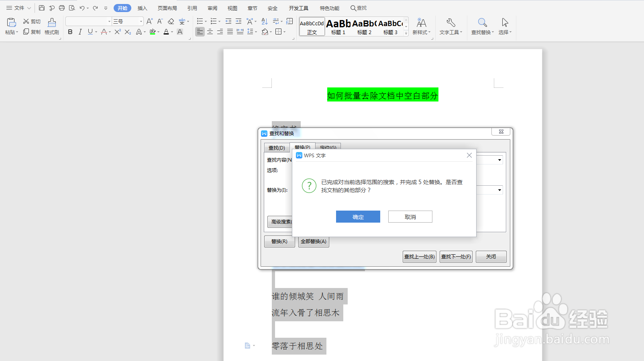Click the Superscript X² icon
This screenshot has height=361, width=644.
click(118, 32)
